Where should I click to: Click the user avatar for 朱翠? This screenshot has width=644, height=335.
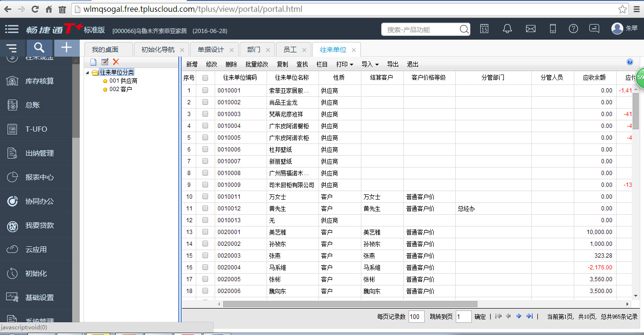coord(617,29)
